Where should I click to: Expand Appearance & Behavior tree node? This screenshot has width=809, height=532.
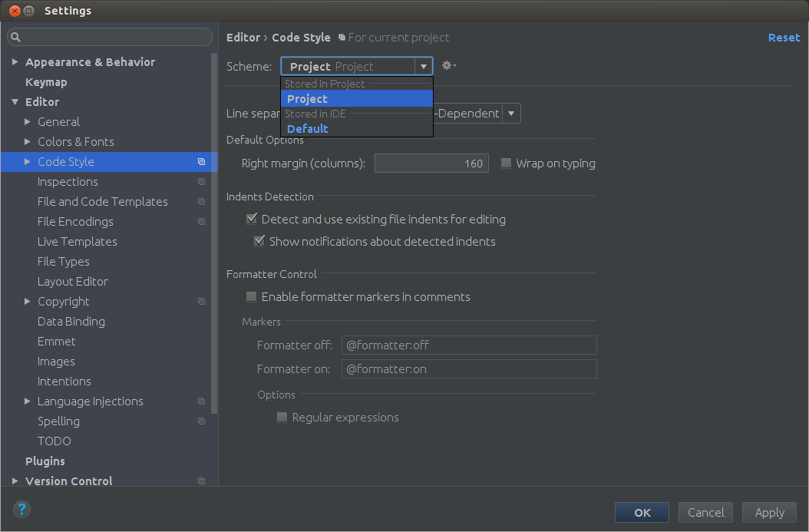tap(15, 62)
